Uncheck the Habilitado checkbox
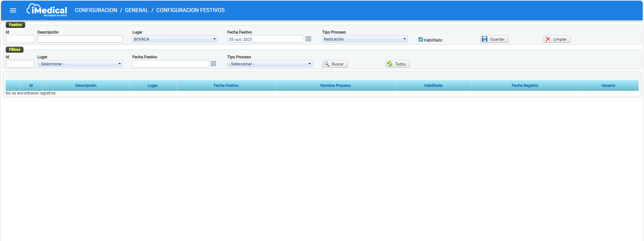The image size is (644, 241). (x=420, y=40)
